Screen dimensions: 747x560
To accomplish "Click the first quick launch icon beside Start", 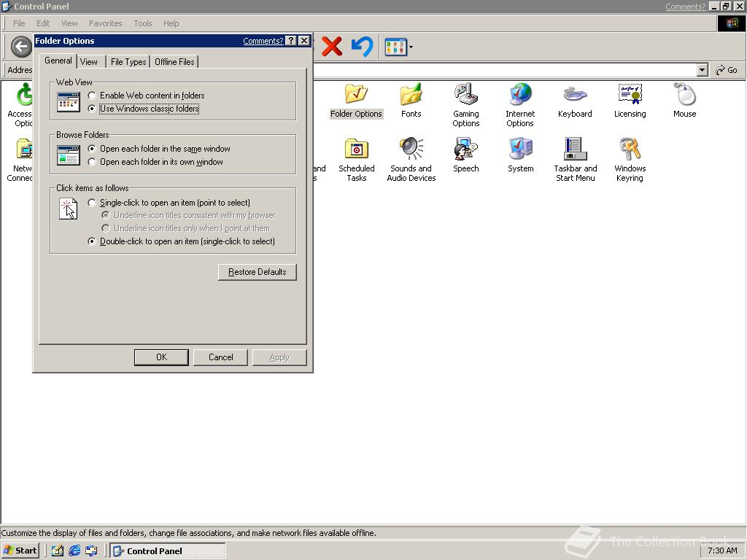I will click(58, 551).
